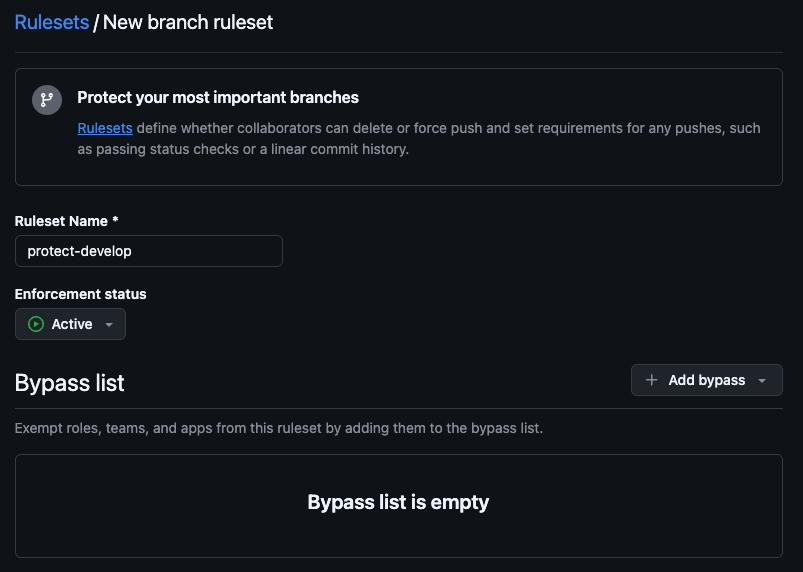Click the Enforcement status label
803x572 pixels.
[x=80, y=294]
